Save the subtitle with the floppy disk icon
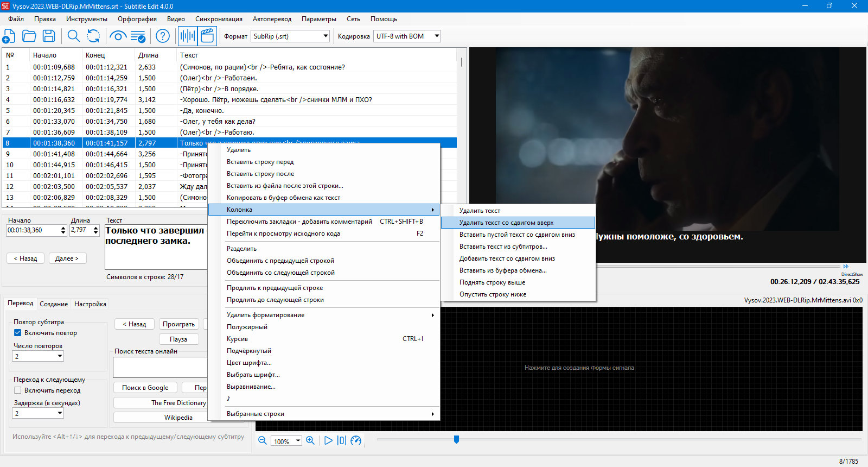Screen dimensions: 868x467 [x=49, y=36]
